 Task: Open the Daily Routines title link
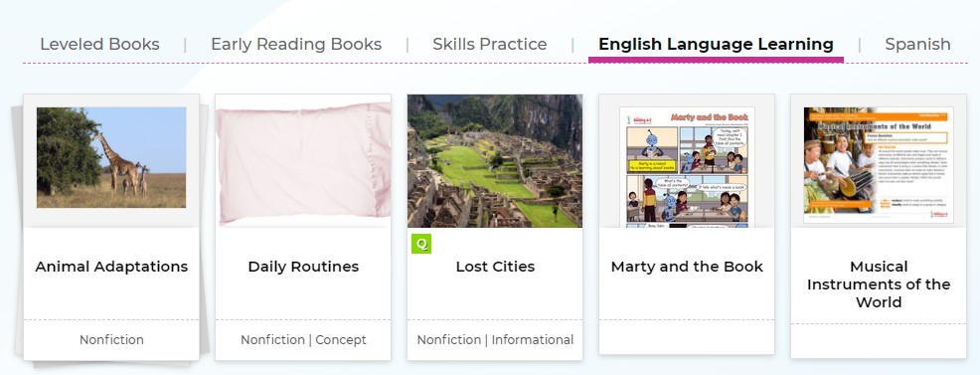pos(303,267)
